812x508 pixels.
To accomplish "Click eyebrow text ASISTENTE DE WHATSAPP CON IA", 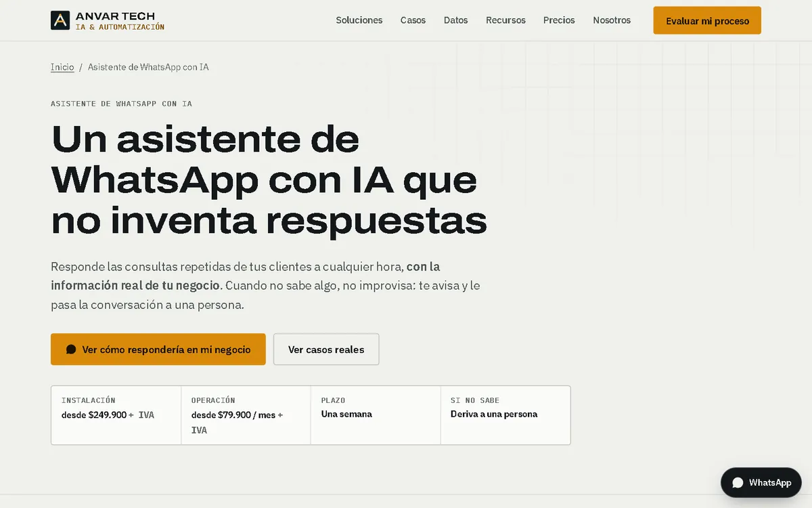I will tap(121, 104).
